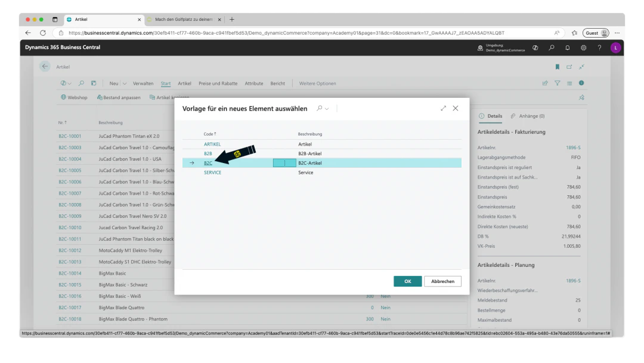The width and height of the screenshot is (644, 363).
Task: Switch to Details tab in FactBox
Action: point(490,116)
